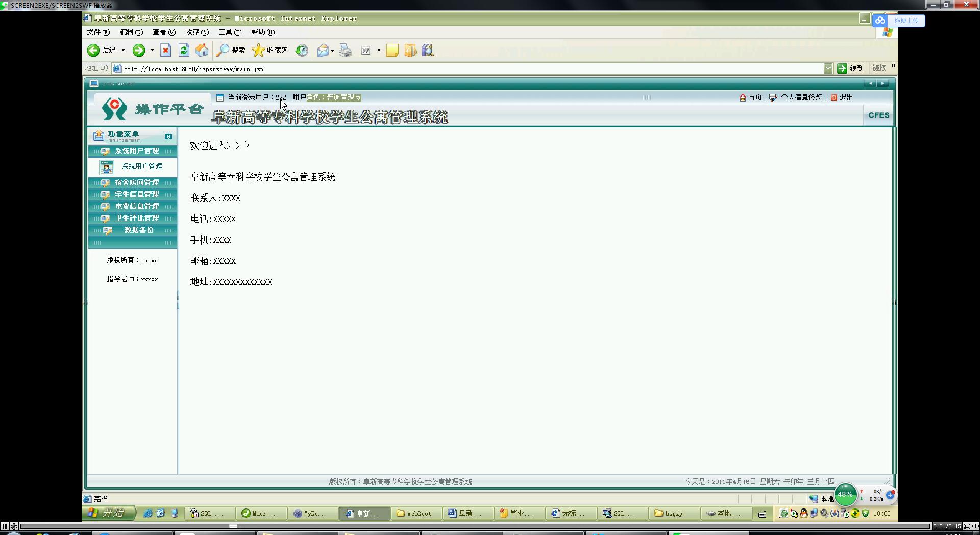Click the Print icon in toolbar
The height and width of the screenshot is (535, 980).
coord(346,50)
